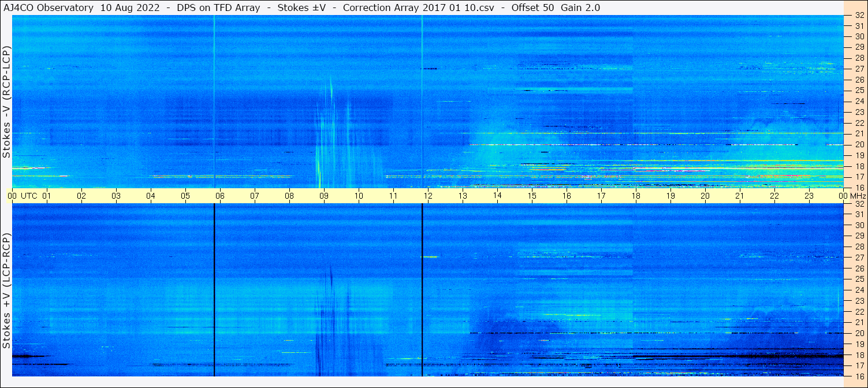The height and width of the screenshot is (388, 868).
Task: Select the 24 MHz tick of upper spectrogram
Action: point(859,101)
